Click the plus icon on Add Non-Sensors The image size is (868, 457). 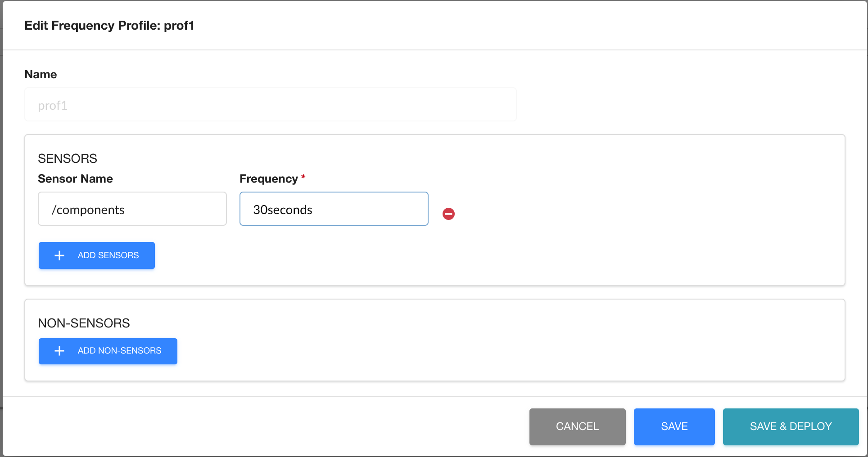point(59,351)
